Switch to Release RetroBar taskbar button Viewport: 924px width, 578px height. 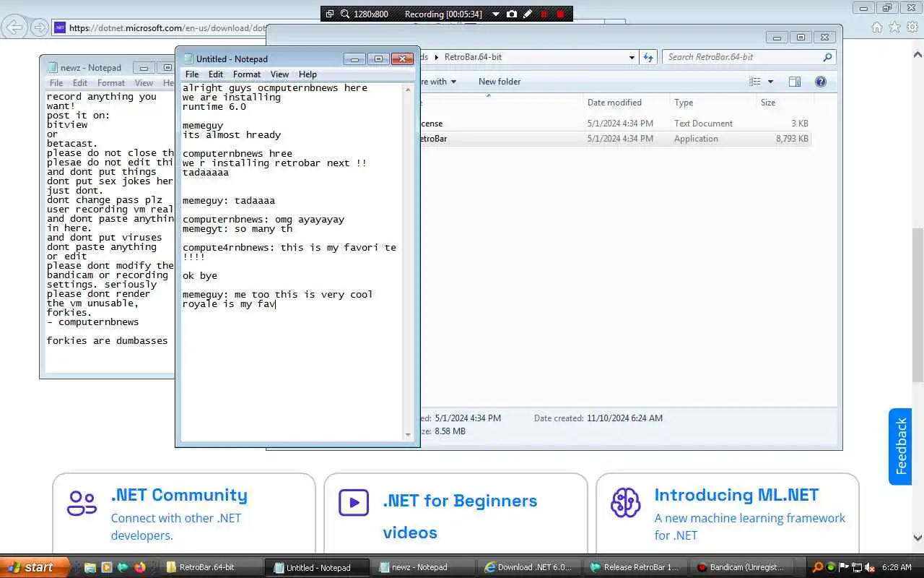pos(635,567)
